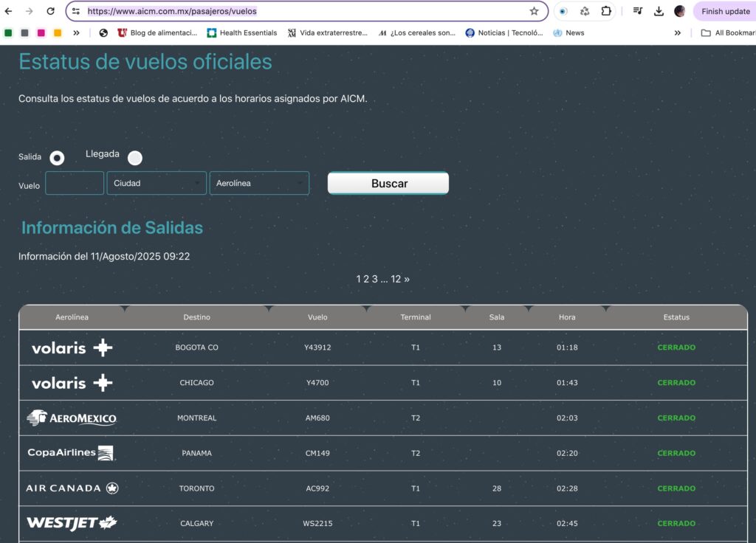Click the CopaAirlines logo
The image size is (756, 543).
(x=71, y=453)
